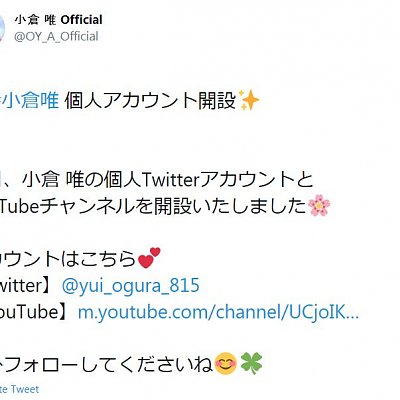400x400 pixels.
Task: Click the witter】 label before the mention
Action: tap(29, 285)
